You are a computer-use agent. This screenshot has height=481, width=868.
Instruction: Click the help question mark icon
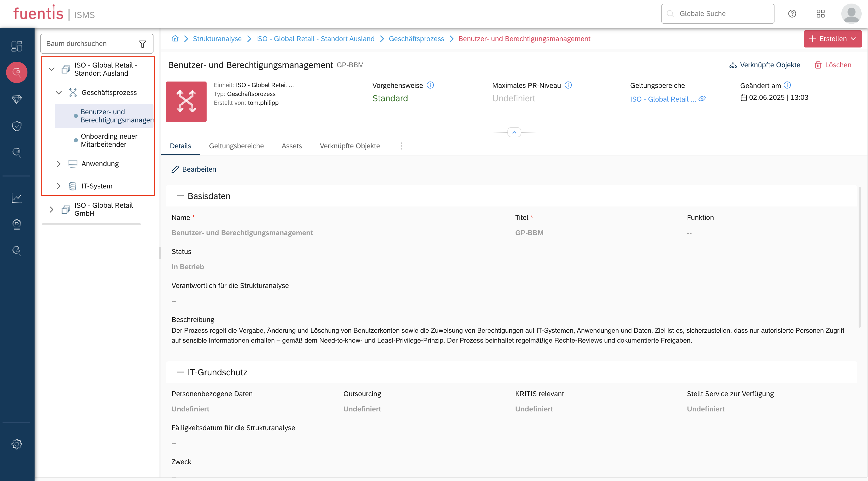coord(792,14)
